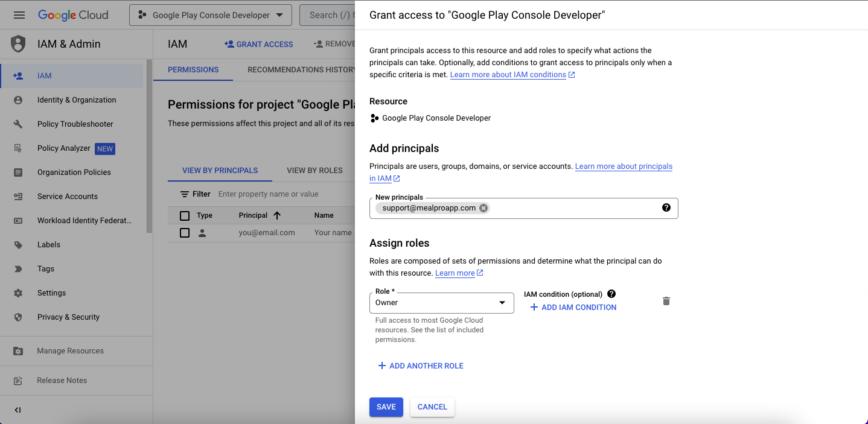Open the Learn more link under Assign roles
Image resolution: width=868 pixels, height=424 pixels.
coord(459,273)
